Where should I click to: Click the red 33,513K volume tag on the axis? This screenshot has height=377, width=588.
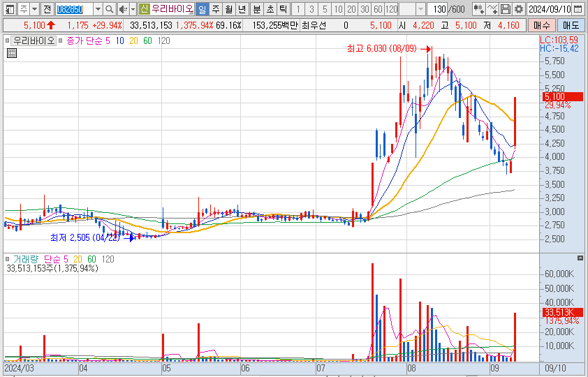tap(562, 312)
